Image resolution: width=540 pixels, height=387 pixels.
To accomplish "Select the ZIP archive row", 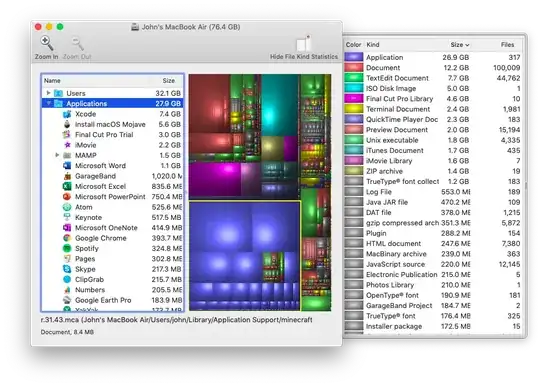I will point(433,171).
